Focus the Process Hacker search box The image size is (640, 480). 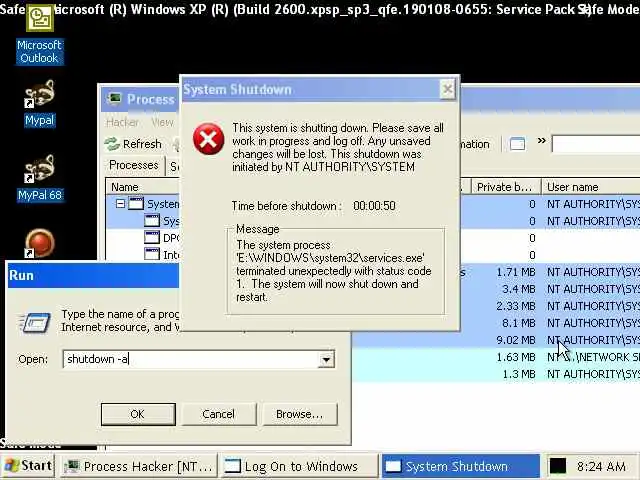coord(596,144)
